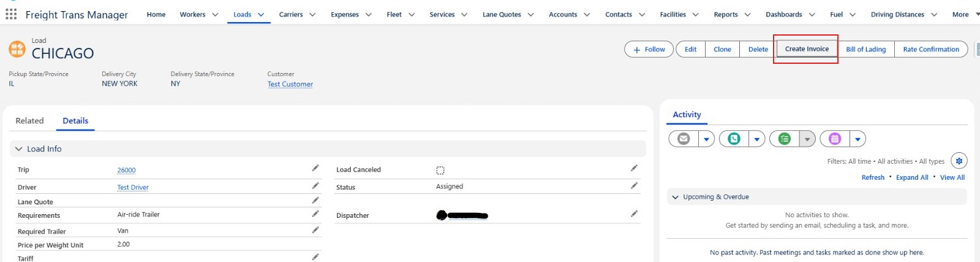
Task: Toggle the Load Canceled checkbox
Action: click(x=440, y=171)
